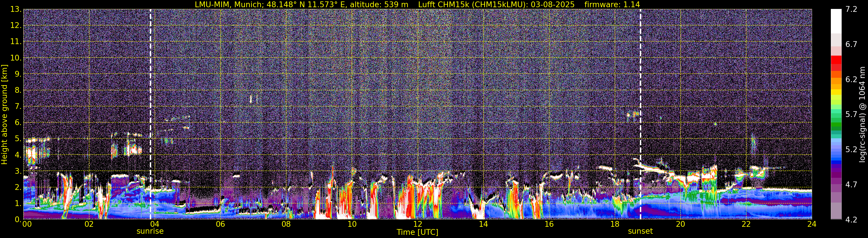
Task: Select the white dashed sunset line in the plot
Action: 640,114
